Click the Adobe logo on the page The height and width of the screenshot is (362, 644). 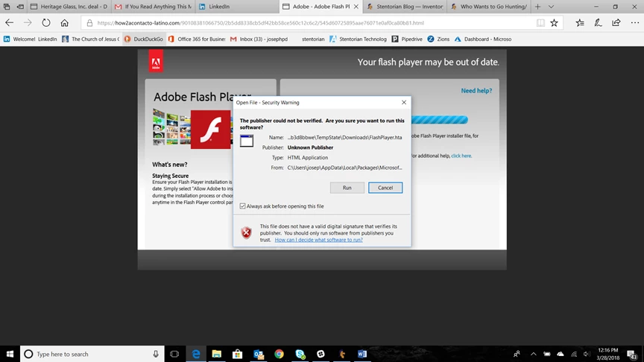point(156,61)
